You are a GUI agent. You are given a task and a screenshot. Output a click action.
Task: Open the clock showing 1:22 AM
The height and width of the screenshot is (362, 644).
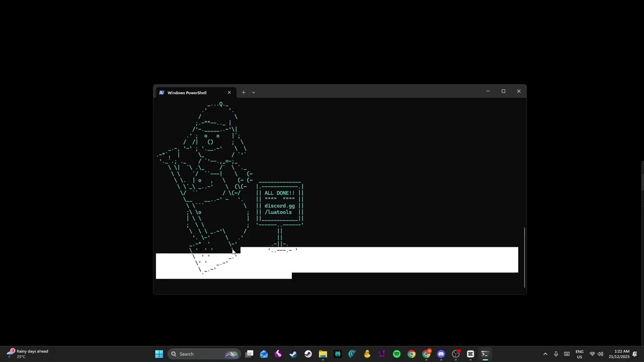619,354
